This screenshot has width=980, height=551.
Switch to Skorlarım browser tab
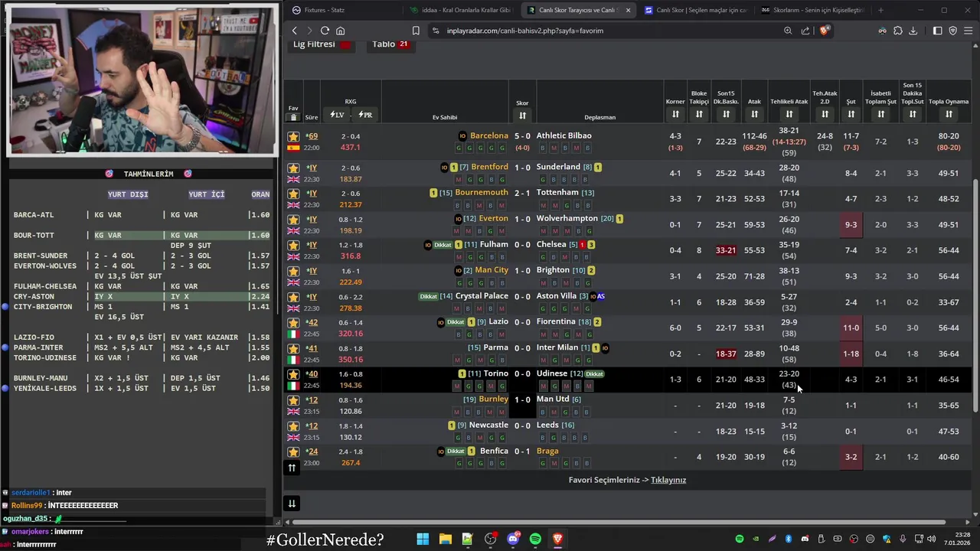coord(812,10)
